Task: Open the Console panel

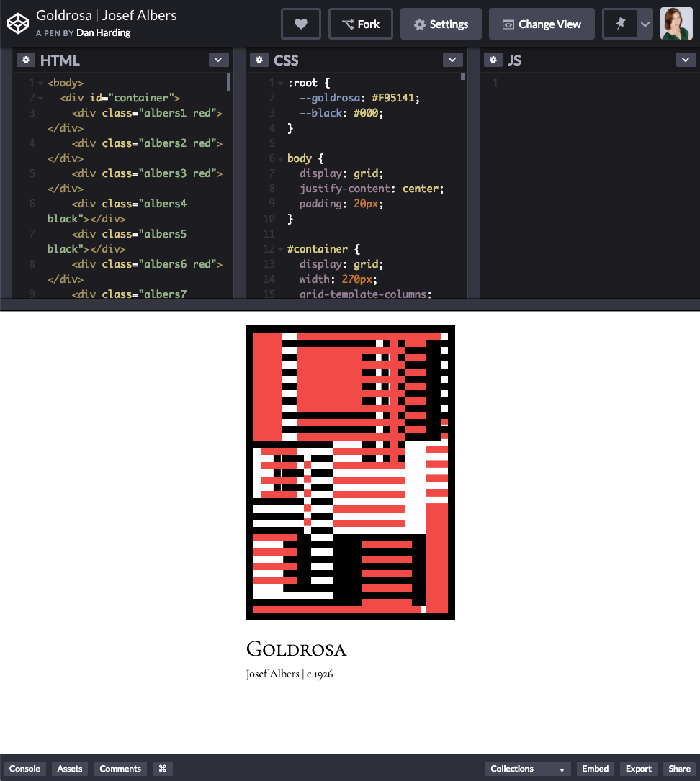Action: pos(24,769)
